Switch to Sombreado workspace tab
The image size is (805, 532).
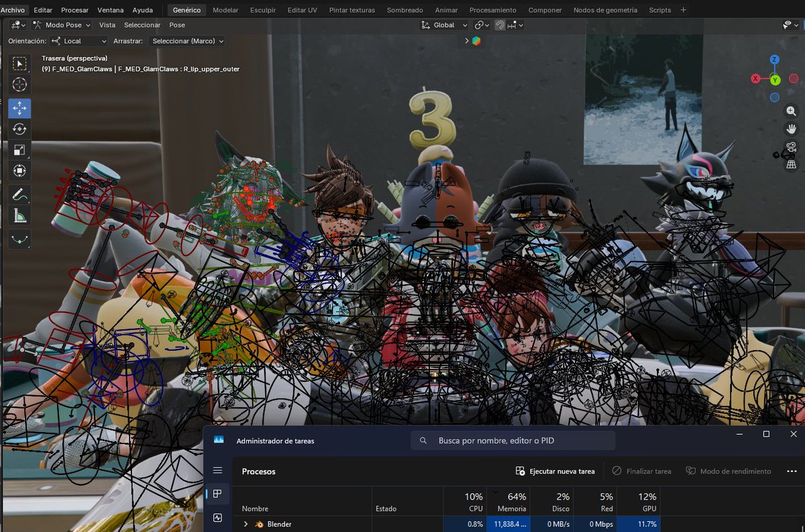tap(405, 10)
